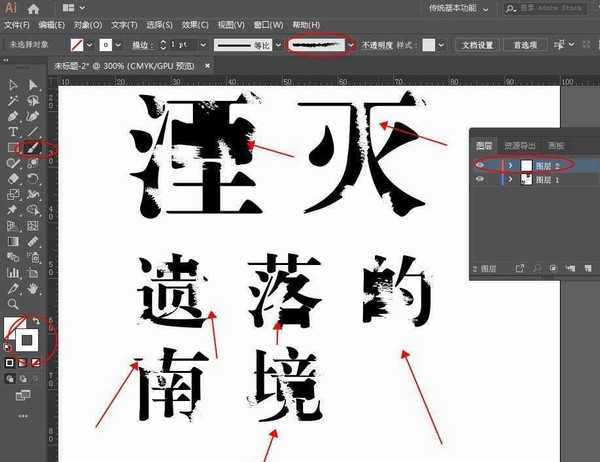Open the 窗口(W) menu
This screenshot has height=462, width=600.
[x=268, y=25]
